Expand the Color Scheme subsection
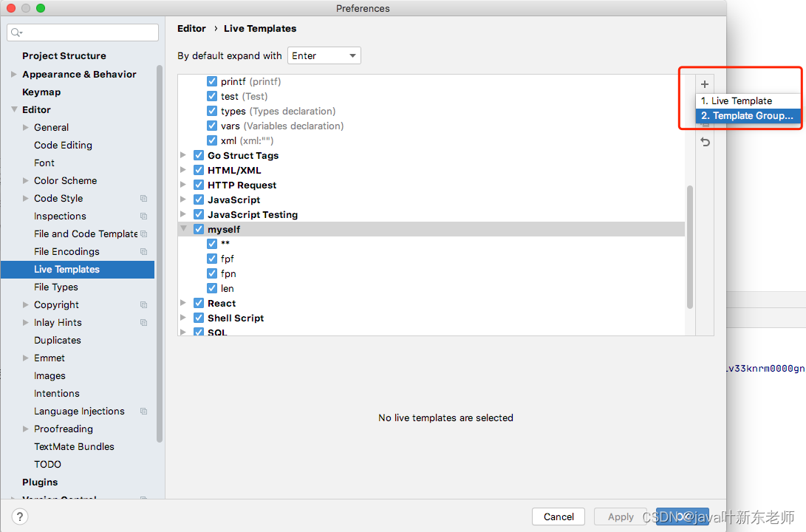This screenshot has width=806, height=532. (26, 180)
